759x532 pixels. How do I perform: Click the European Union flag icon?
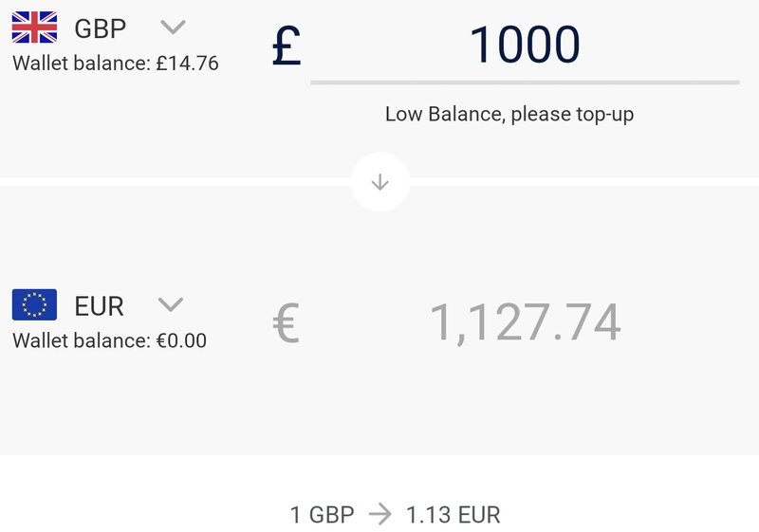pos(34,304)
